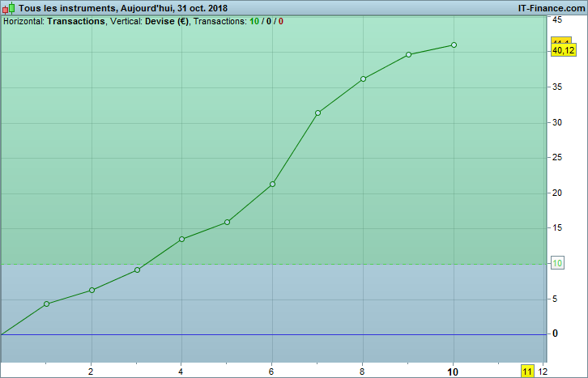Click the 'Transactions' horizontal axis label
The width and height of the screenshot is (588, 378).
click(76, 21)
